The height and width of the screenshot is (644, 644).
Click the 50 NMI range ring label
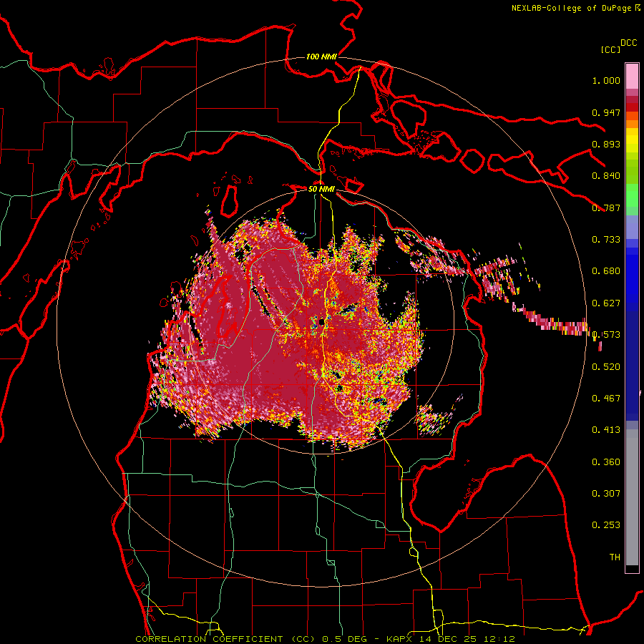point(321,190)
